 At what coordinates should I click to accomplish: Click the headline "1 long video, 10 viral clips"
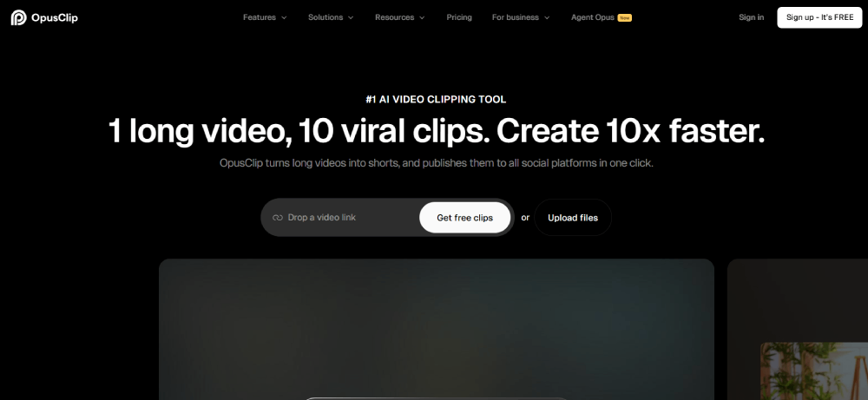[299, 132]
